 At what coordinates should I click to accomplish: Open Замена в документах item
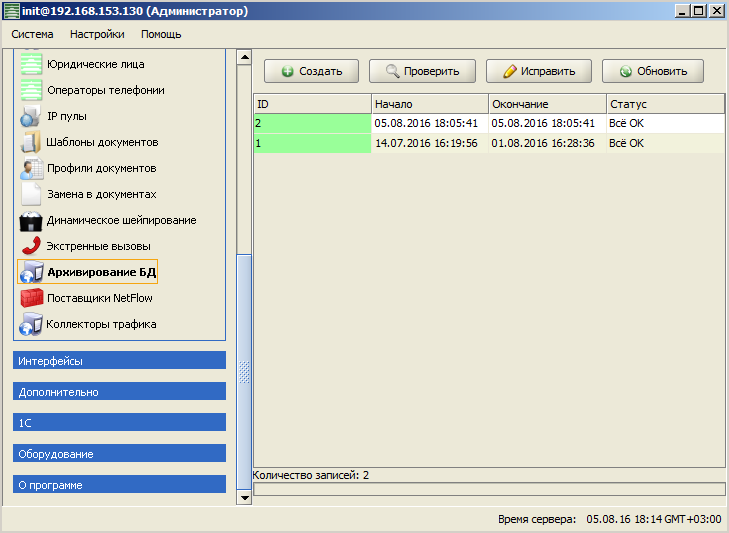[101, 194]
